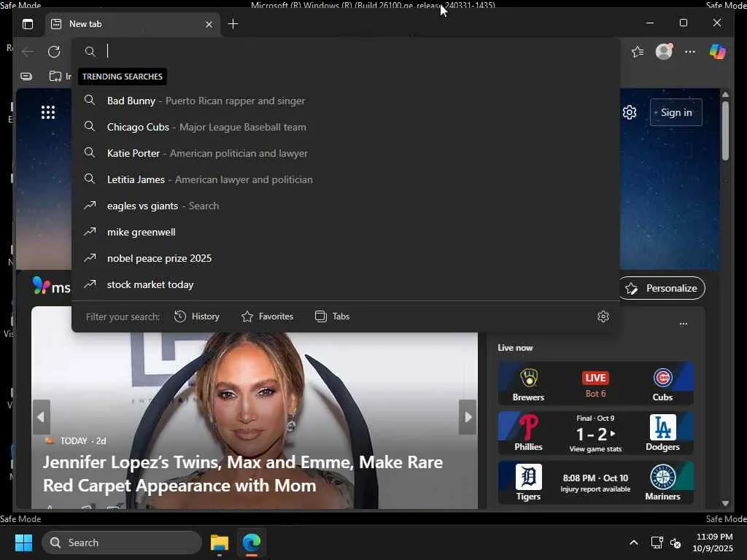Show hidden system tray icons chevron
The width and height of the screenshot is (747, 560).
coord(634,542)
